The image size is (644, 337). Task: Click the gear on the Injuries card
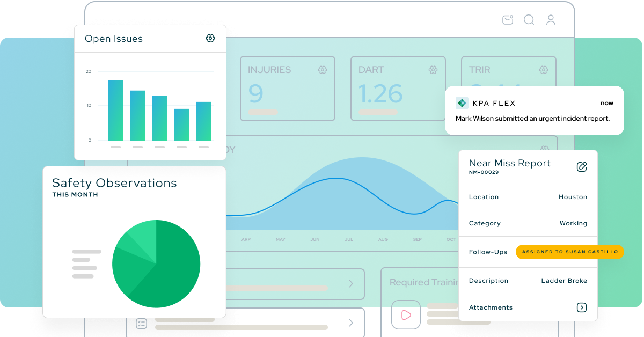[322, 70]
